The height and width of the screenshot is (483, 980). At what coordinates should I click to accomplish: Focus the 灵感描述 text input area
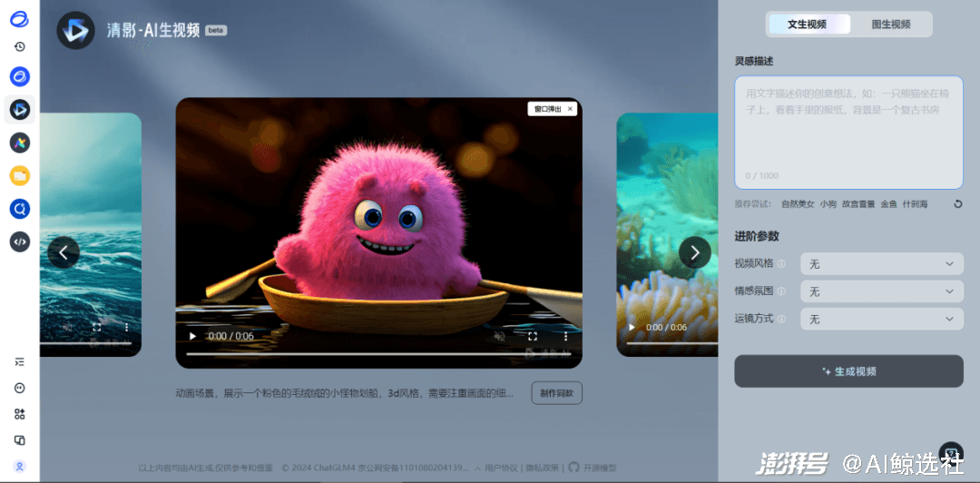[x=848, y=133]
